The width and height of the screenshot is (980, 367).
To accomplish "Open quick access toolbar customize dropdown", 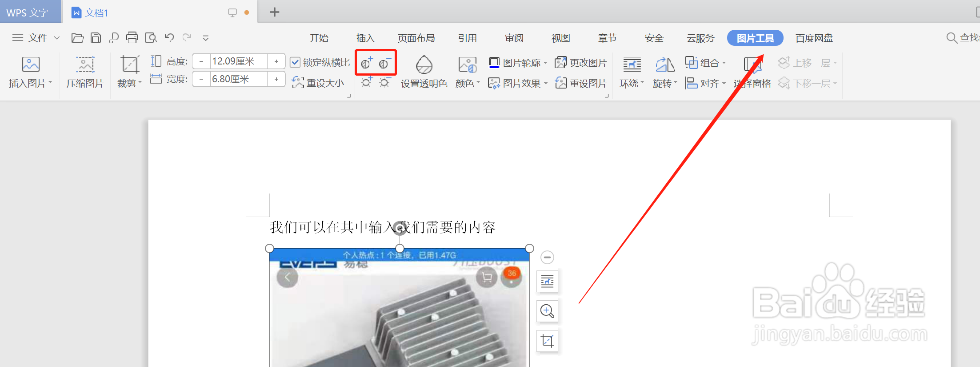I will [x=205, y=38].
